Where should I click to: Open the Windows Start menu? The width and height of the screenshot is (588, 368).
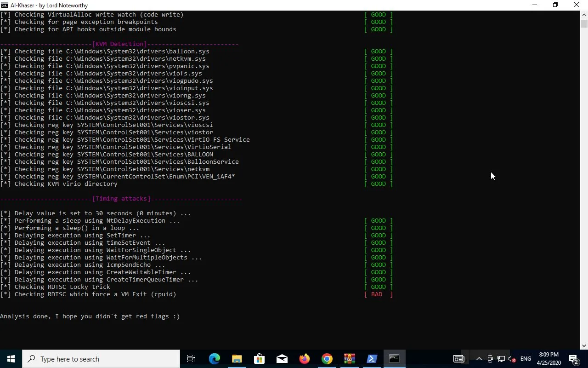11,359
